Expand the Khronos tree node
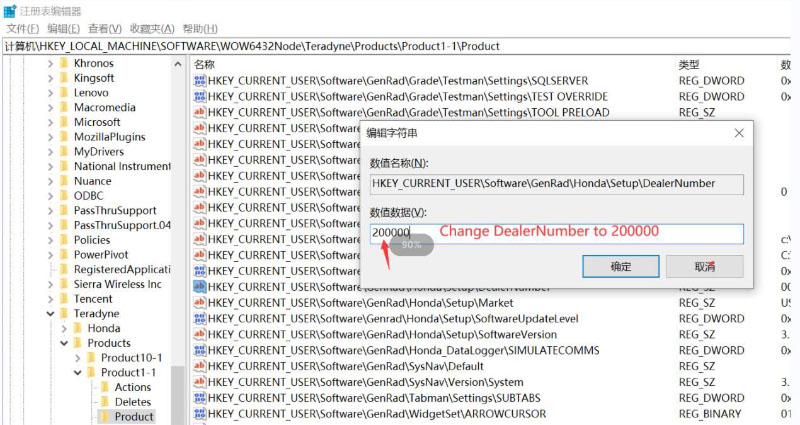 point(50,64)
